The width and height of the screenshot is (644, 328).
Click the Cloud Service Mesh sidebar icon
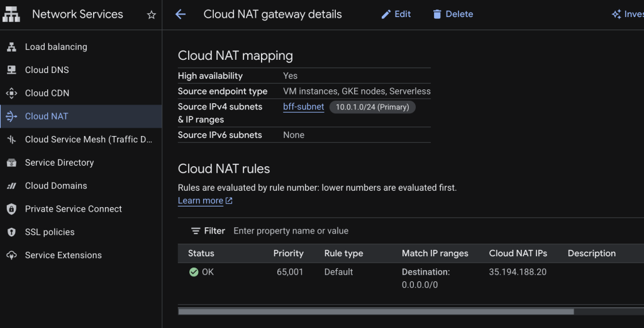click(x=11, y=140)
